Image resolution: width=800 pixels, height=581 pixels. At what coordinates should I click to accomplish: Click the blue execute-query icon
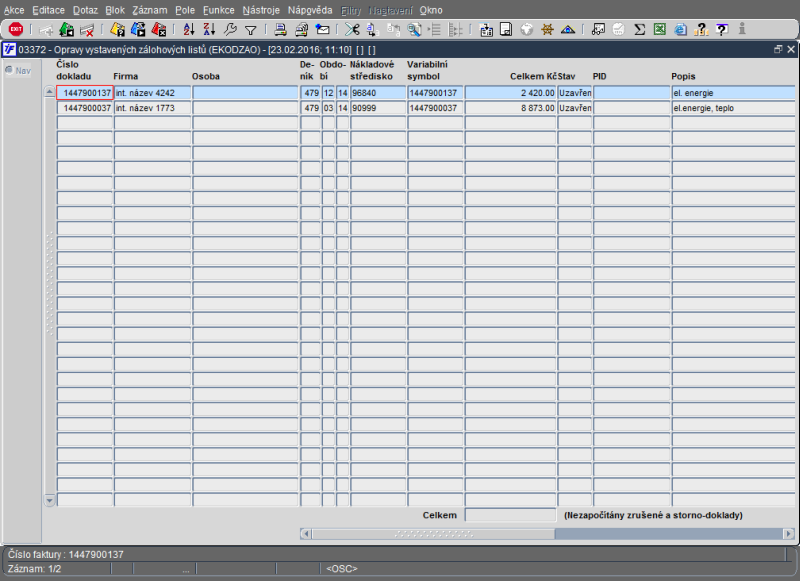[138, 30]
